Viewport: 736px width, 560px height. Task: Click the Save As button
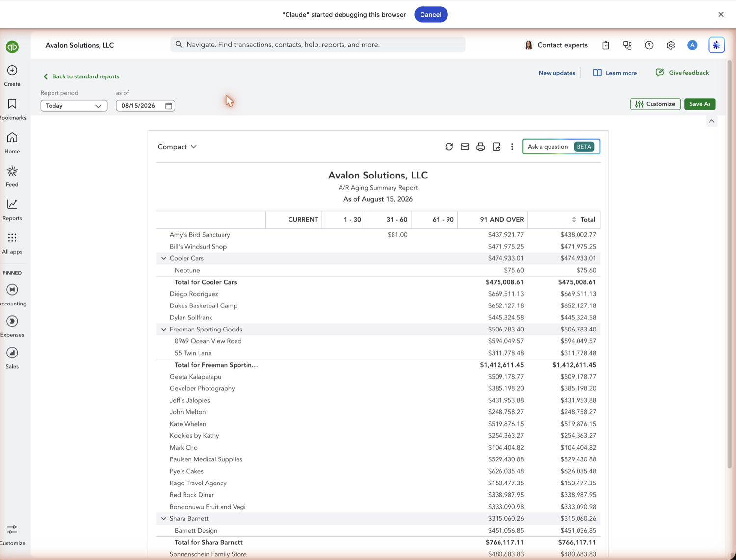tap(700, 104)
